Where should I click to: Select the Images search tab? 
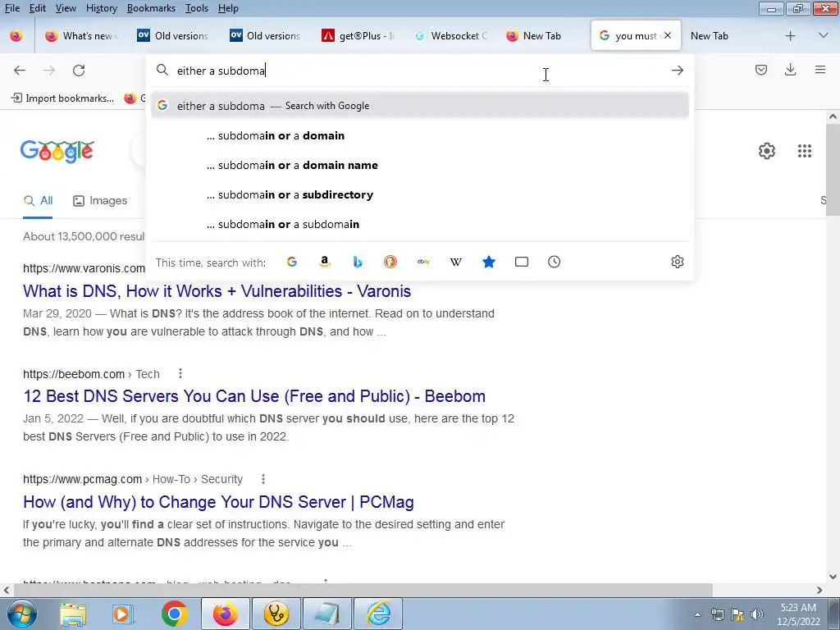click(x=100, y=200)
